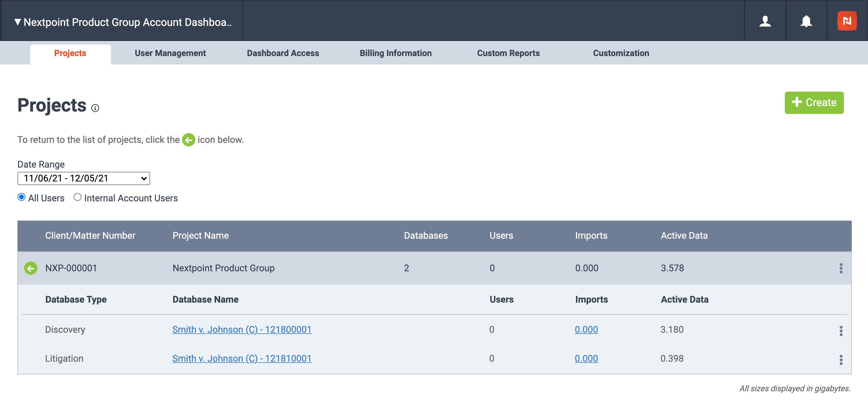Screen dimensions: 868x403
Task: Switch to the User Management tab
Action: click(x=170, y=53)
